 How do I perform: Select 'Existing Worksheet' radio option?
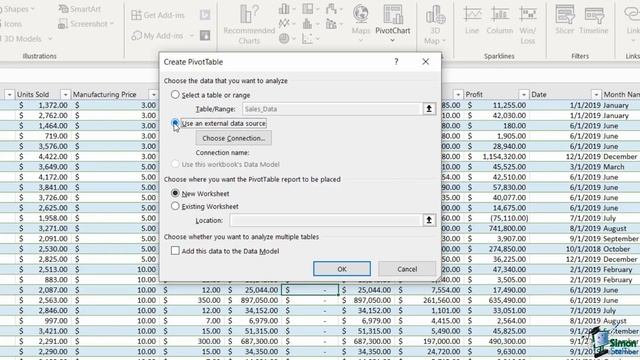(x=175, y=206)
